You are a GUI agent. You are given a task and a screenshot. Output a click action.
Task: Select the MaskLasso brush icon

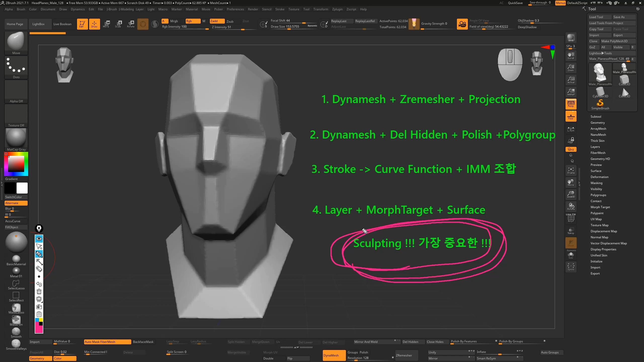pyautogui.click(x=16, y=308)
